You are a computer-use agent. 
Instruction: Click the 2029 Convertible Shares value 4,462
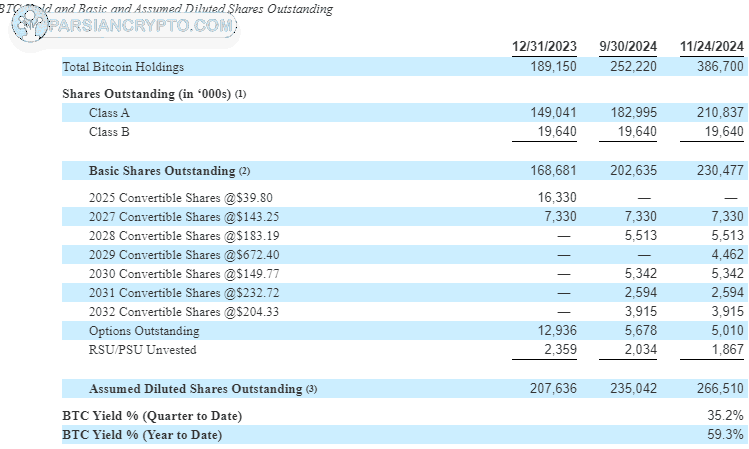728,254
